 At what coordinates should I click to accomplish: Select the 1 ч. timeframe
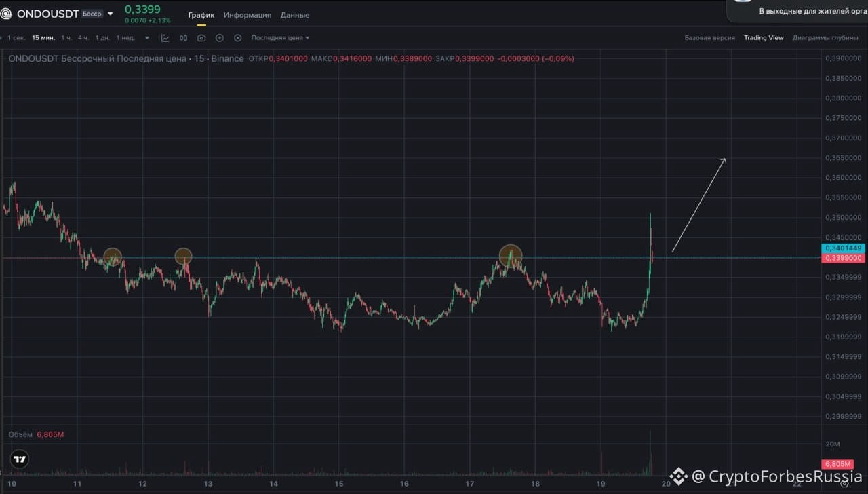pyautogui.click(x=66, y=38)
